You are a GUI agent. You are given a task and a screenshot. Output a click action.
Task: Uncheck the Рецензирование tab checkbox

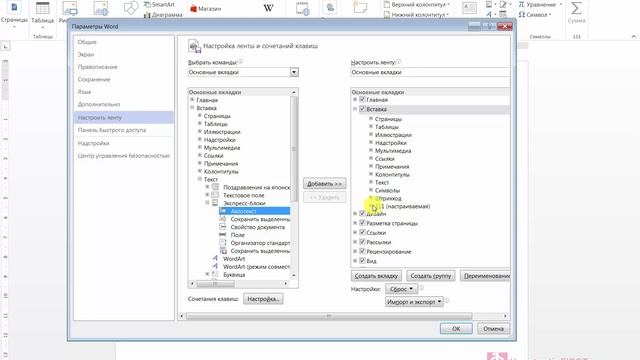(x=362, y=251)
